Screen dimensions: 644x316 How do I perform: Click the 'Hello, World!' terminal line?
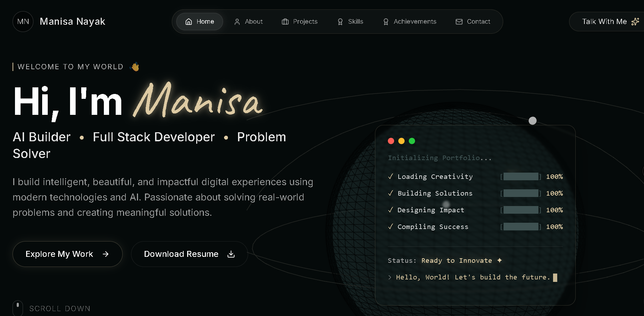pyautogui.click(x=473, y=277)
